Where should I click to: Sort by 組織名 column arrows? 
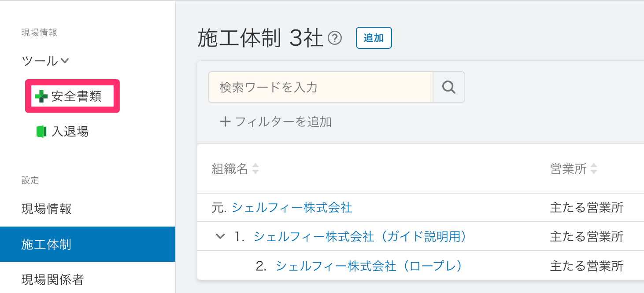click(x=255, y=169)
